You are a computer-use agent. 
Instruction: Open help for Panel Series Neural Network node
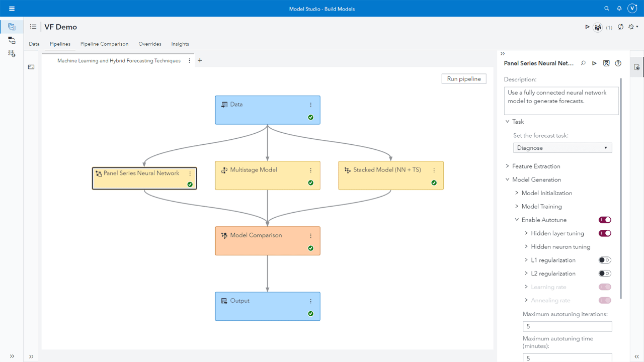[x=618, y=63]
